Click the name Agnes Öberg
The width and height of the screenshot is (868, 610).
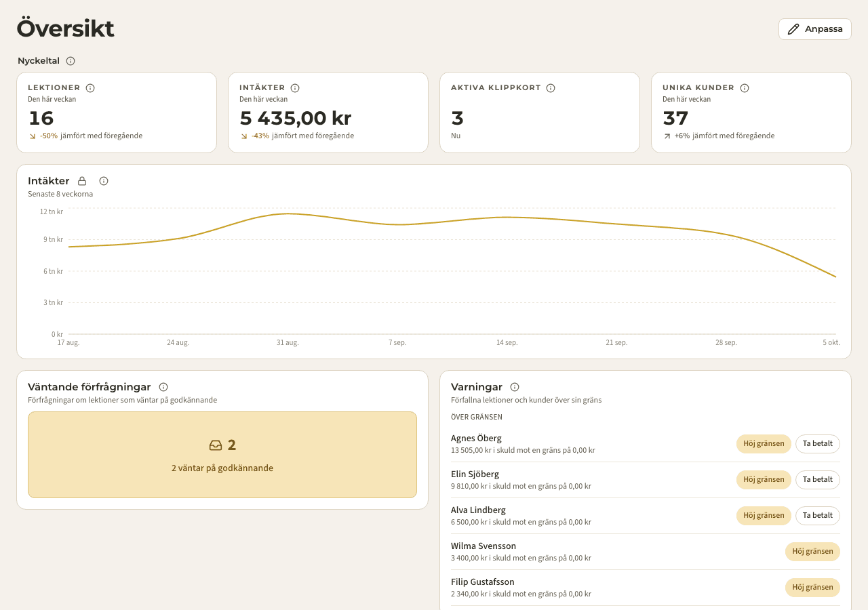(476, 438)
